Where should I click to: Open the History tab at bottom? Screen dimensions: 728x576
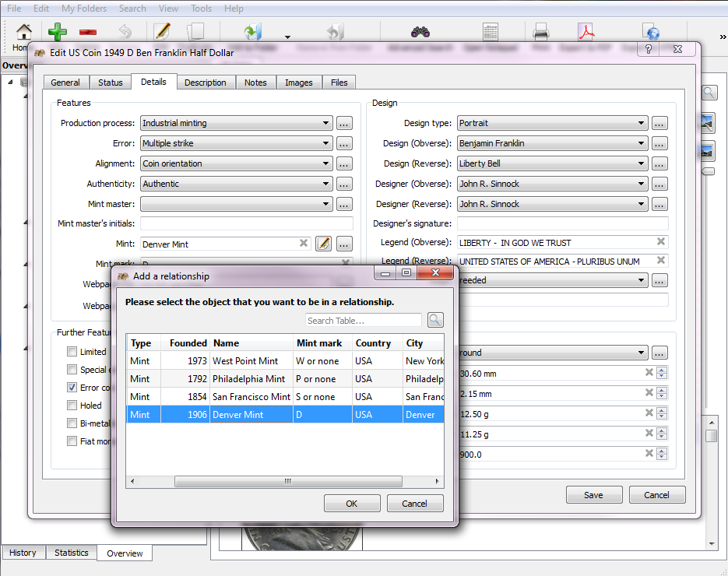pos(23,553)
